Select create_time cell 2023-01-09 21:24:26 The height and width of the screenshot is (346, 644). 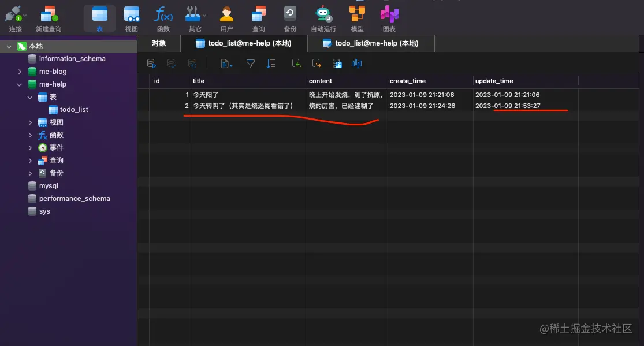click(430, 106)
